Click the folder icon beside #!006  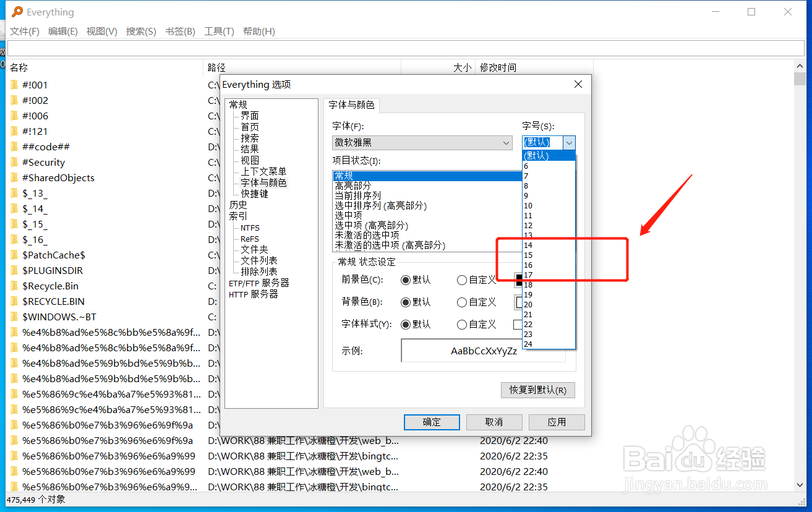pos(14,116)
